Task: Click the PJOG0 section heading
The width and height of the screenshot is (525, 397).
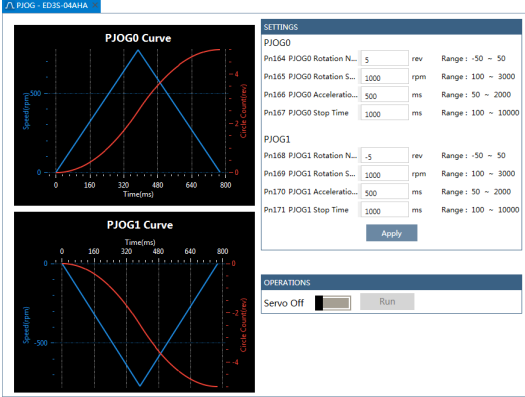Action: click(277, 43)
